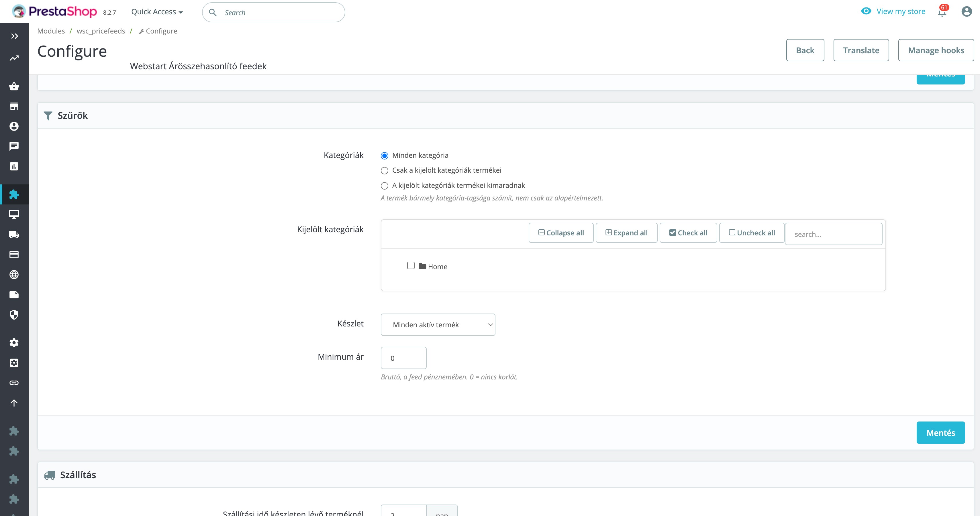Click the note-page icon in the sidebar
The width and height of the screenshot is (980, 516).
coord(14,294)
